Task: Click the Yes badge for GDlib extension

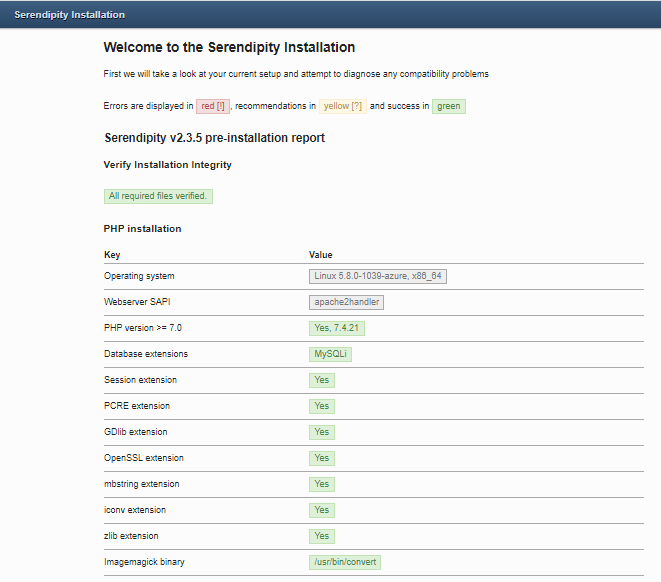Action: coord(321,432)
